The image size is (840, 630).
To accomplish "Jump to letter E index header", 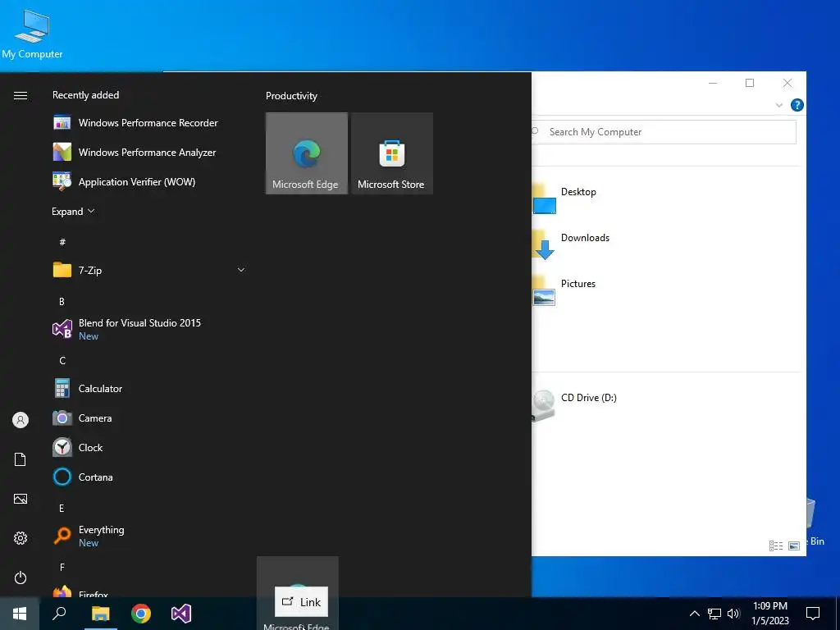I will tap(62, 509).
